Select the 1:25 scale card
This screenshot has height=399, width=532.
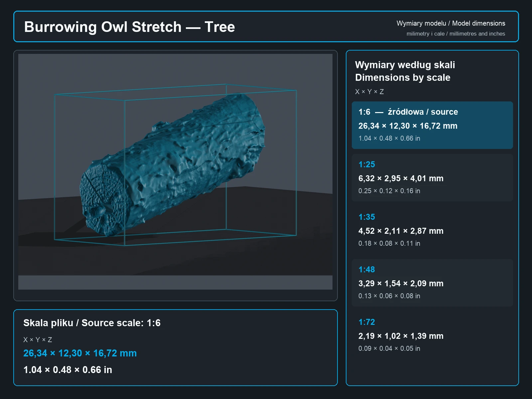432,178
